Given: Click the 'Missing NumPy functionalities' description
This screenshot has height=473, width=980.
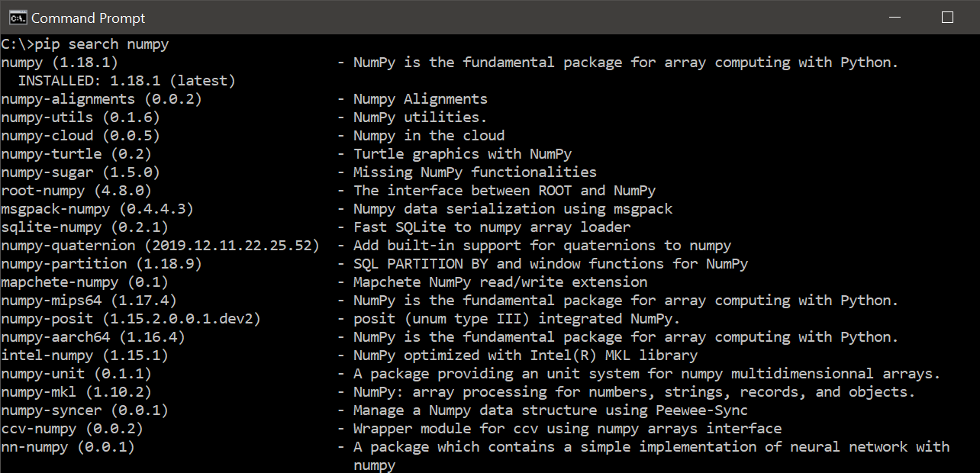Looking at the screenshot, I should (475, 172).
